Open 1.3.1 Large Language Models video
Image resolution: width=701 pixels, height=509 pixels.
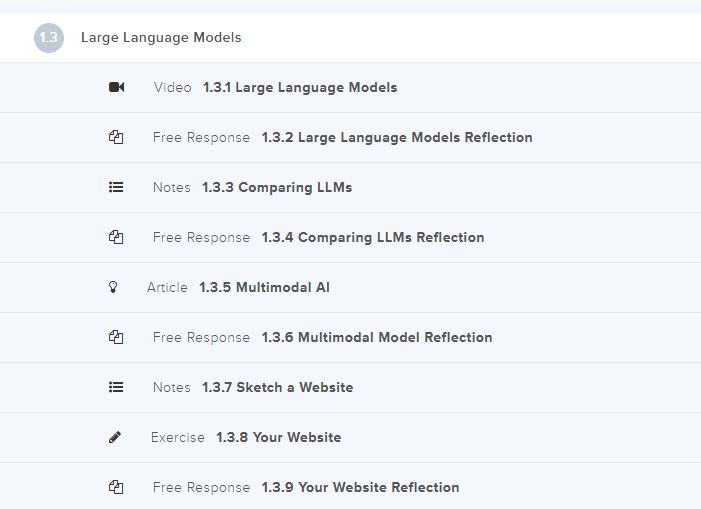click(x=300, y=87)
